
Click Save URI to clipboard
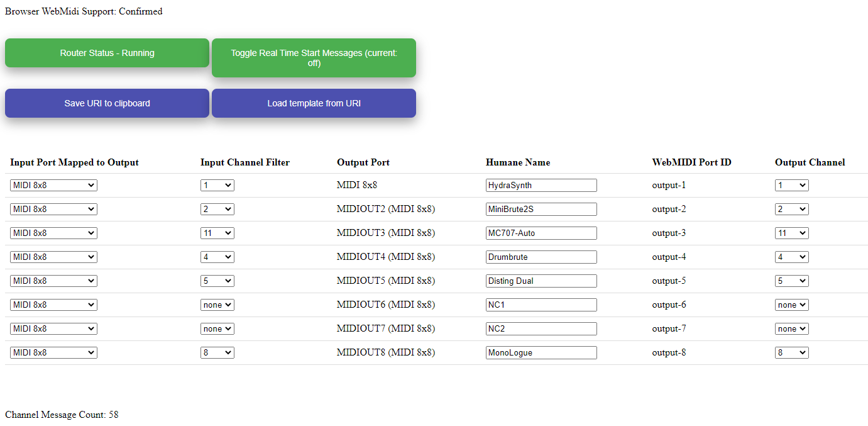tap(107, 103)
